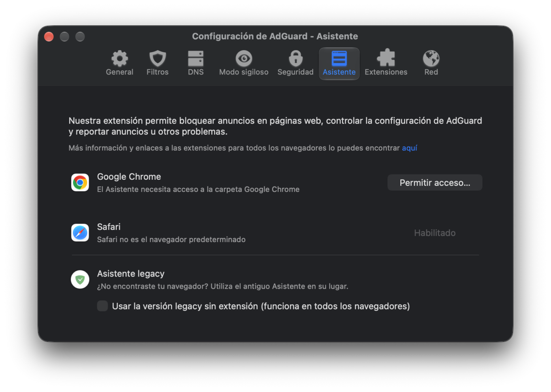Enable the legacy version without extension checkbox
This screenshot has width=551, height=392.
coord(103,306)
